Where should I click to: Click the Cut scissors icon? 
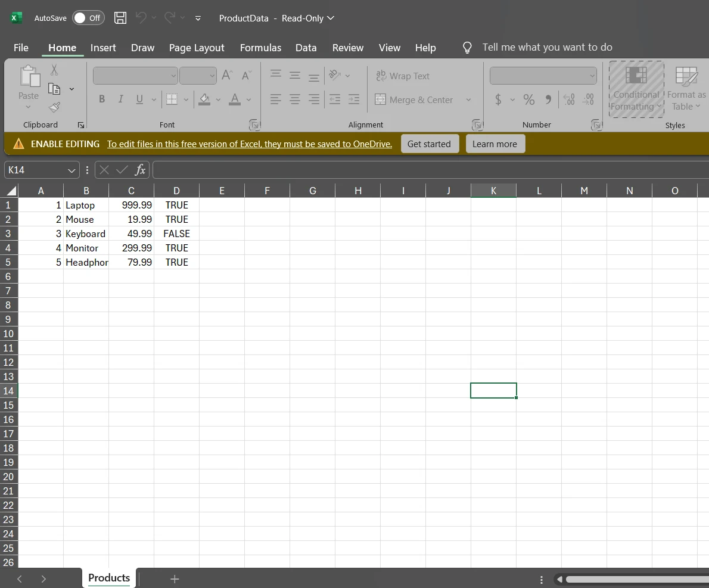click(x=54, y=70)
